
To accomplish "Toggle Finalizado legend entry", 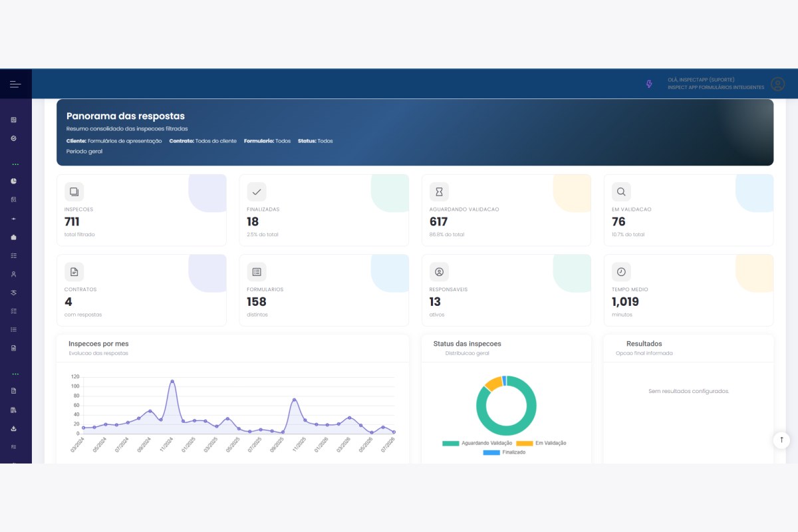I will point(504,452).
